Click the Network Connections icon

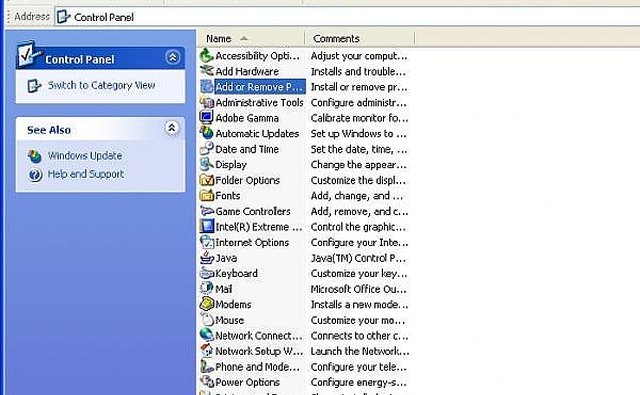pyautogui.click(x=207, y=335)
